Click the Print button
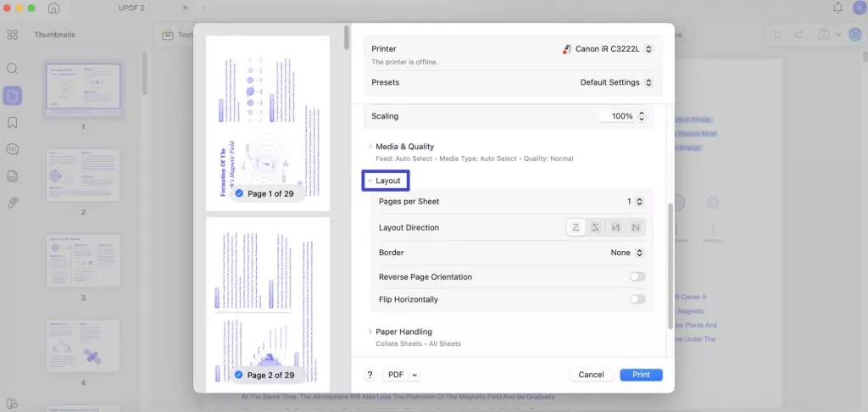This screenshot has width=868, height=412. coord(641,375)
